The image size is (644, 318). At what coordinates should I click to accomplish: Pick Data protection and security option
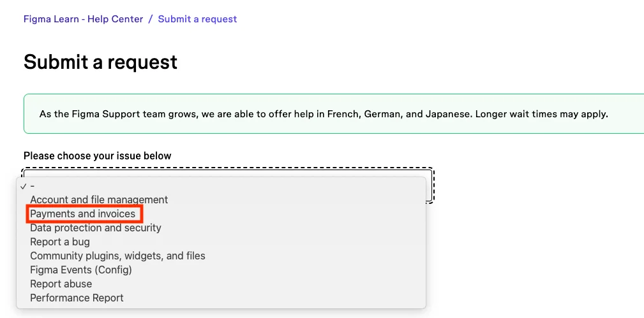point(96,228)
